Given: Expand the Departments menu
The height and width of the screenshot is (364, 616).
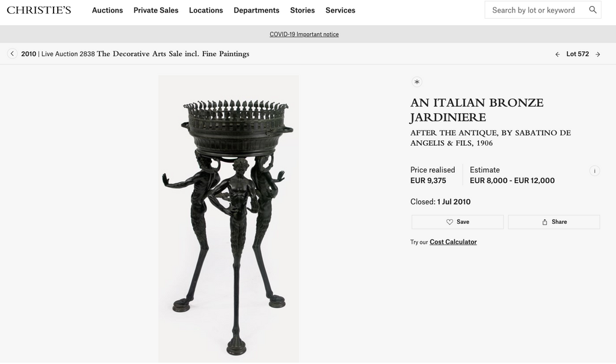Looking at the screenshot, I should point(256,10).
